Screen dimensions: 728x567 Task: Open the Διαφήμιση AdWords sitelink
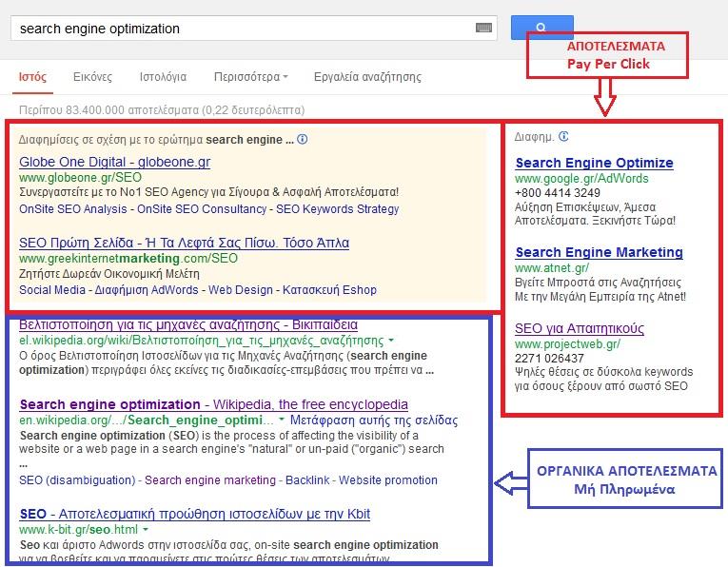coord(147,290)
